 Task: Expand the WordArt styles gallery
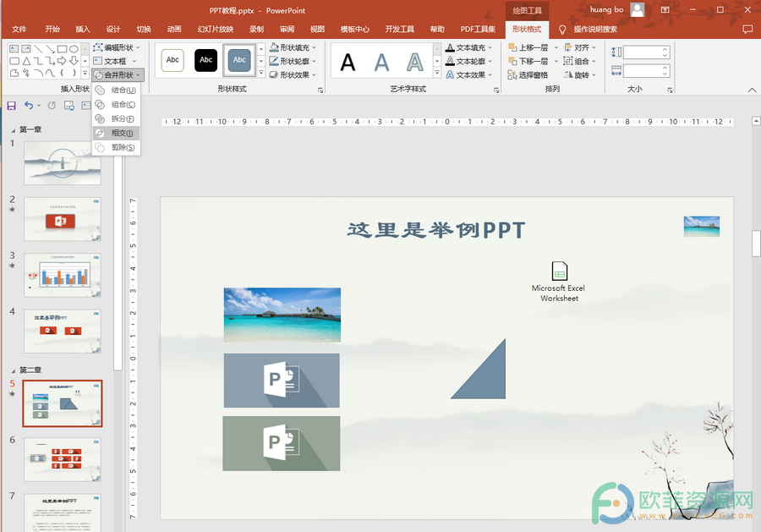coord(437,74)
